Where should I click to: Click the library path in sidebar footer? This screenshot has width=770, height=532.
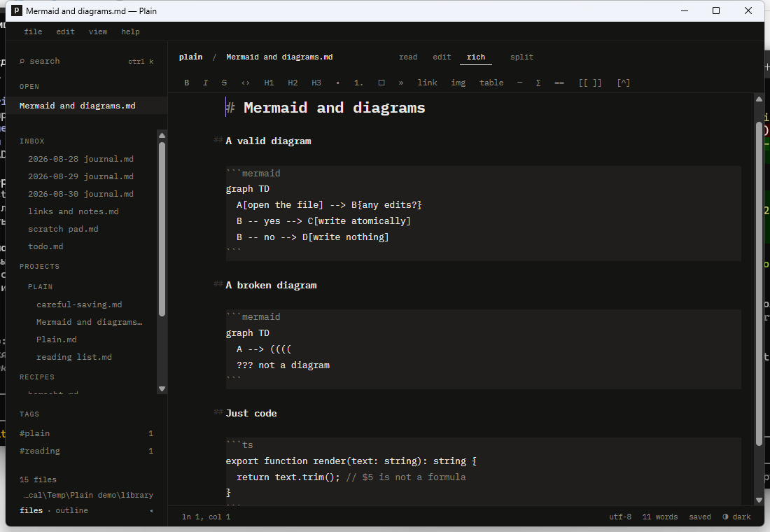point(88,495)
